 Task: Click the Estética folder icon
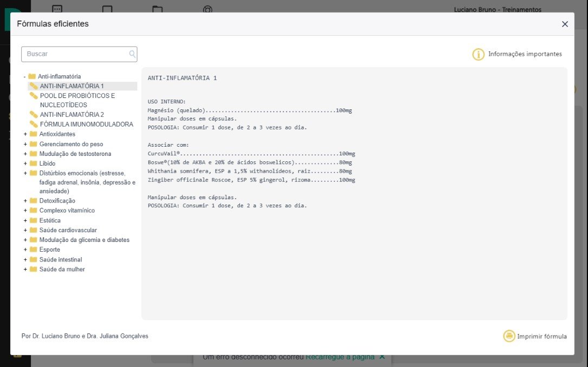pos(34,220)
